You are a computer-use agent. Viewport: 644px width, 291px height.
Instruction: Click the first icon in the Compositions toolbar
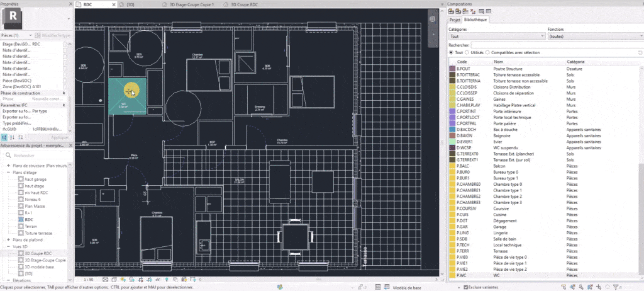[451, 11]
